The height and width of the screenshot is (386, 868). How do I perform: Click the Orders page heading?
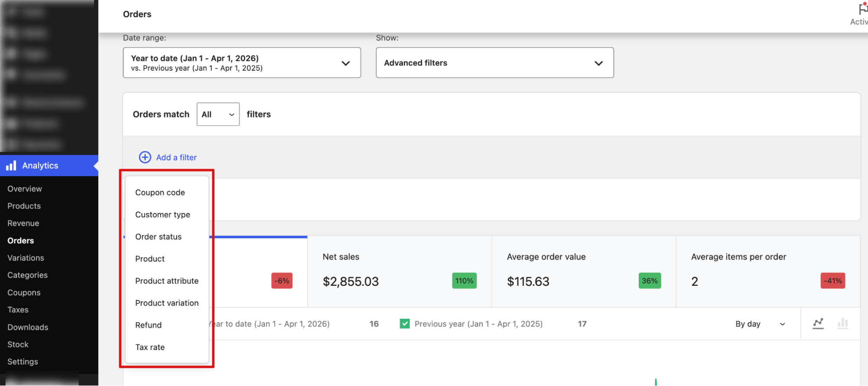(137, 14)
